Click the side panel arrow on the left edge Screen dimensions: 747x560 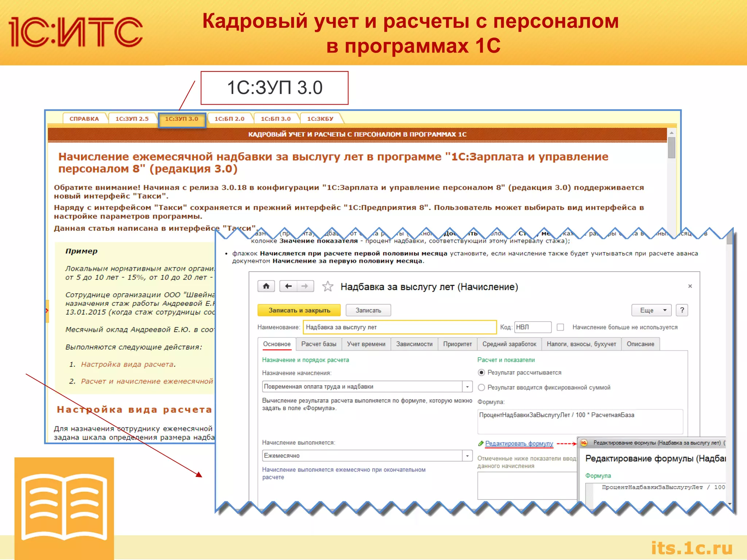point(47,311)
